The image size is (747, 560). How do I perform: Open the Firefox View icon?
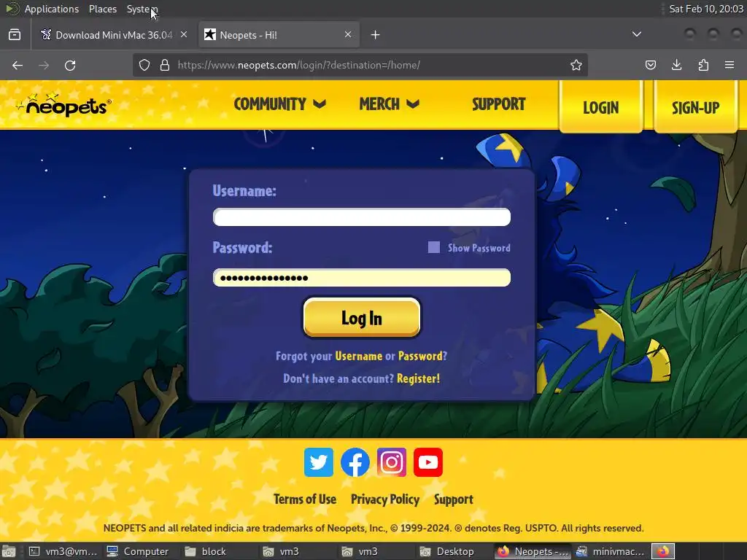[15, 35]
